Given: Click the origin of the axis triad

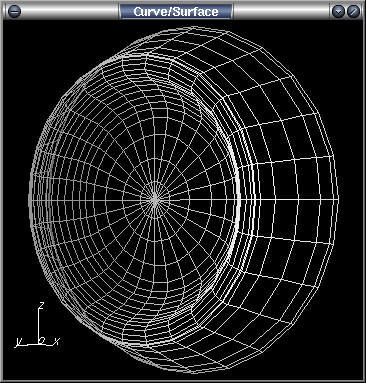Looking at the screenshot, I should (x=40, y=344).
